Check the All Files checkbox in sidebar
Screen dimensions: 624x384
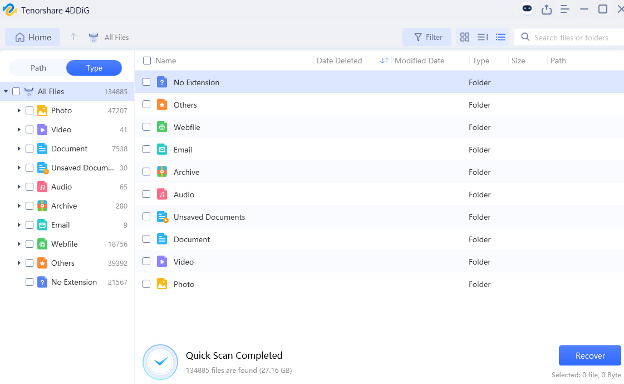16,92
